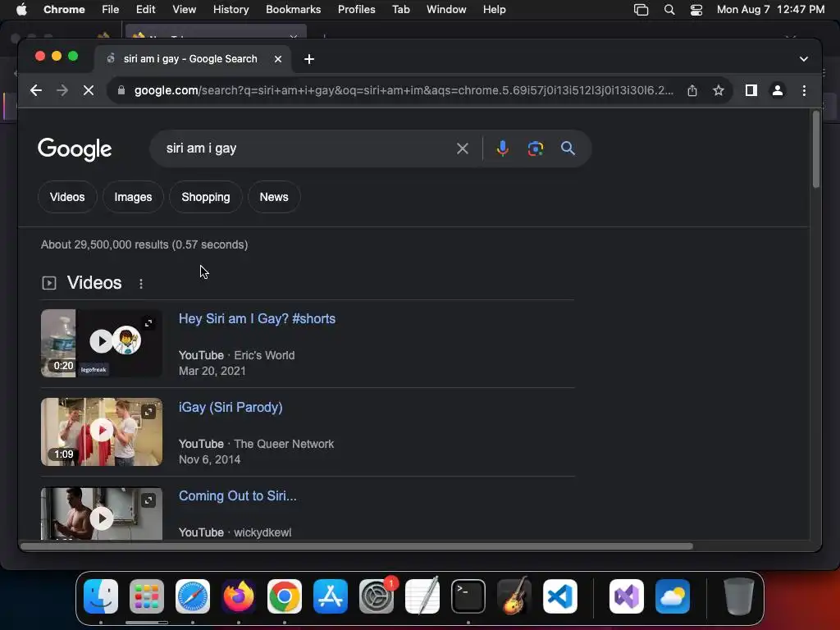Open the History menu
Screen dimensions: 840x630
click(231, 10)
